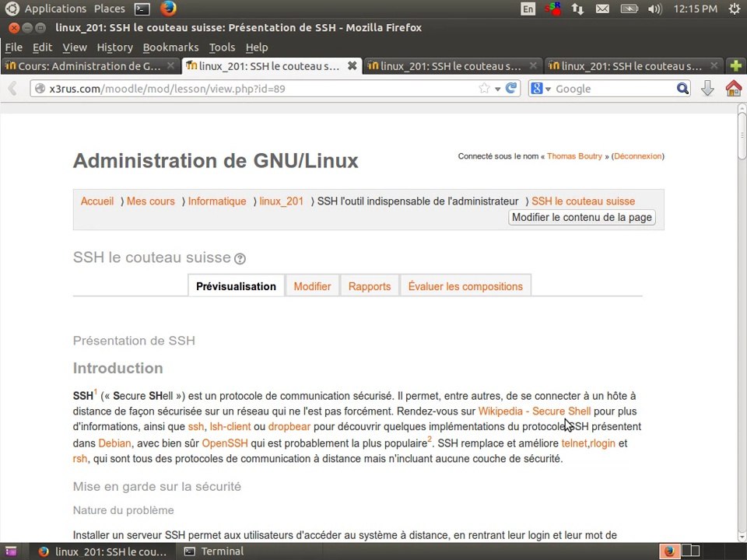747x560 pixels.
Task: Open the telnet link
Action: pyautogui.click(x=574, y=443)
